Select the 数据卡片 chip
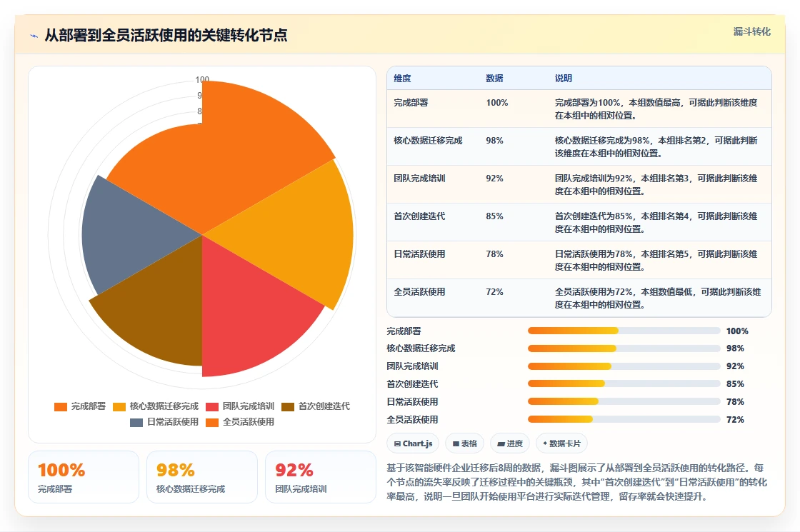 (x=561, y=443)
